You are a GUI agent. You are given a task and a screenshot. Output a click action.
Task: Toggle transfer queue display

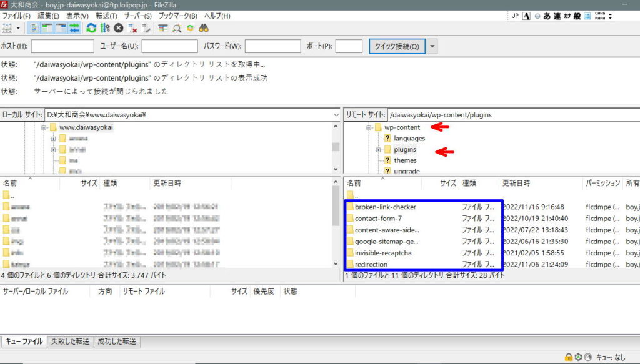(74, 28)
